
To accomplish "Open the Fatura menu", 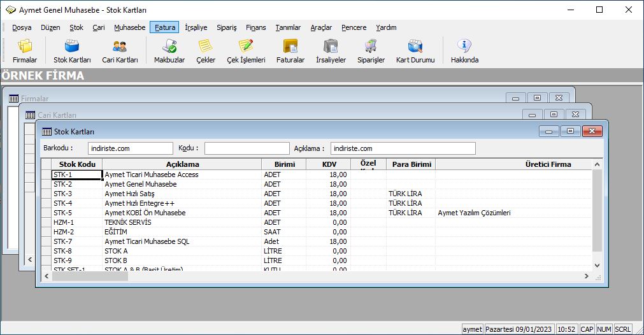I will click(165, 27).
